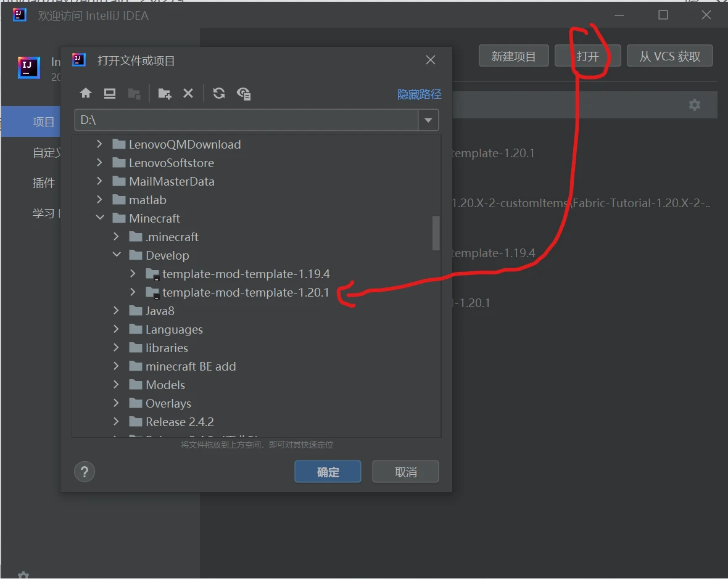Viewport: 728px width, 579px height.
Task: Expand the MailMasterData folder
Action: click(x=99, y=181)
